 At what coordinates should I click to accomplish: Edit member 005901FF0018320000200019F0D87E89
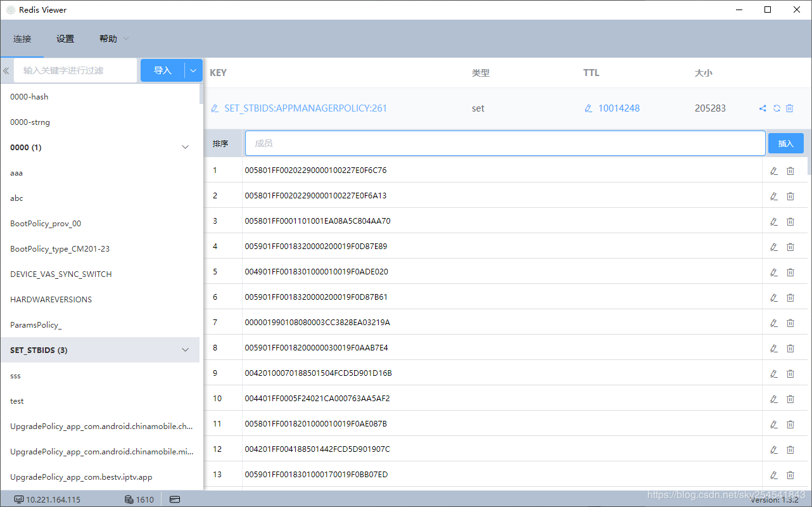point(773,247)
